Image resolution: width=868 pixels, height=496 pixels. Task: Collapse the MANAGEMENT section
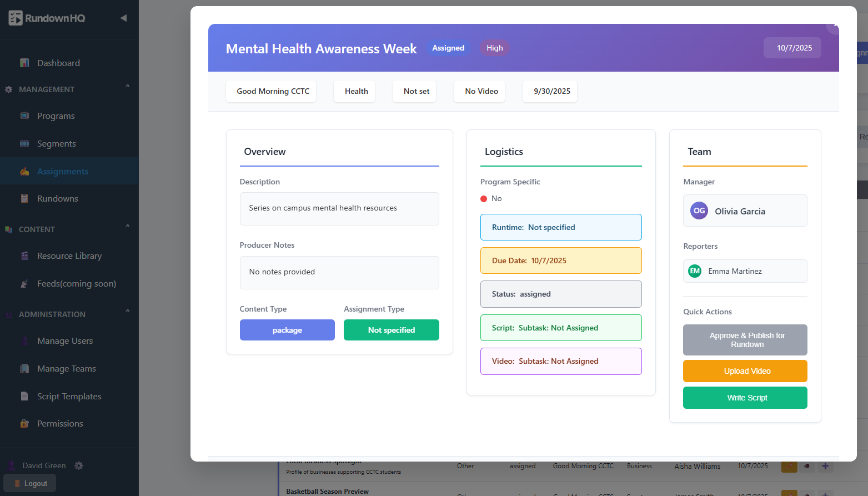[x=127, y=87]
